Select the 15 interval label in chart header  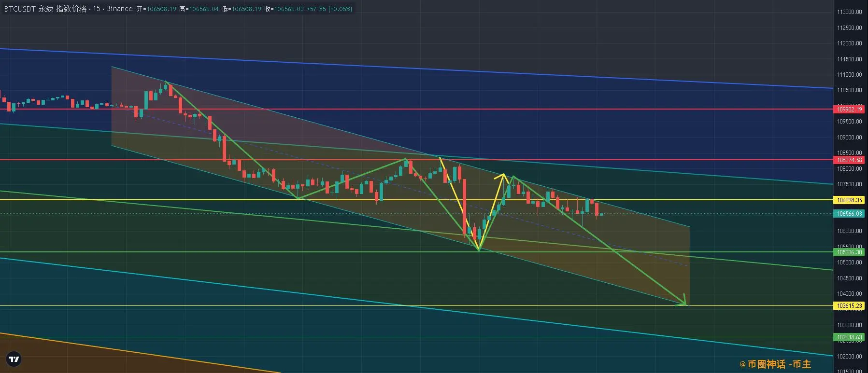coord(97,9)
